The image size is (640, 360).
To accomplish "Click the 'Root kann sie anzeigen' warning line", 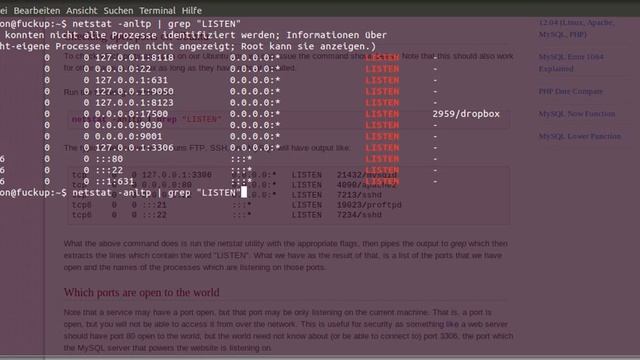I will pyautogui.click(x=188, y=46).
